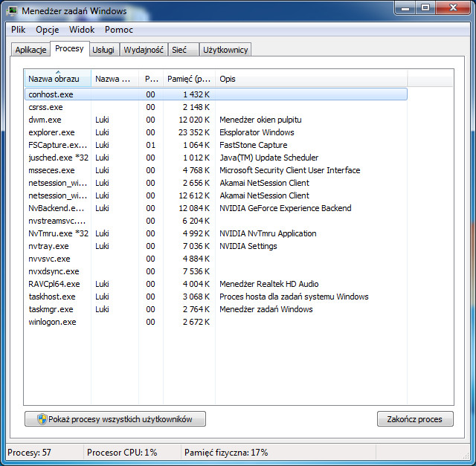Select the RAVCpl64.exe process row
Screen dimensions: 476x466
click(216, 284)
